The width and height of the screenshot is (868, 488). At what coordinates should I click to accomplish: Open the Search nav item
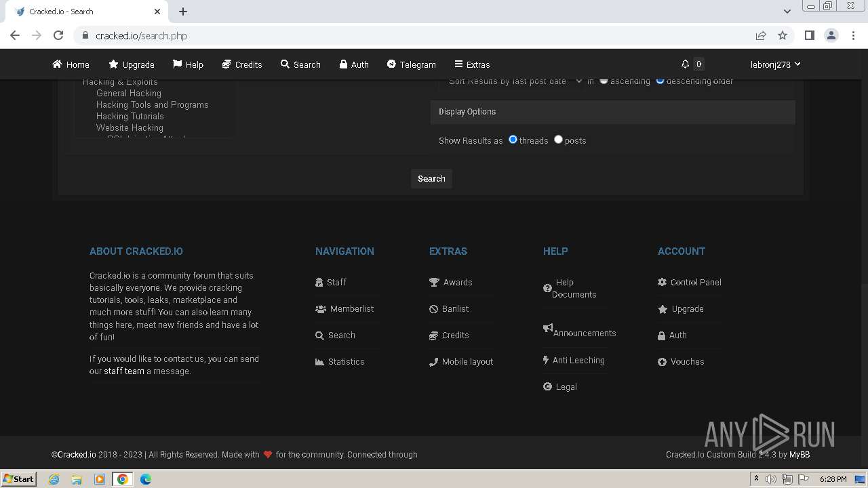coord(300,64)
